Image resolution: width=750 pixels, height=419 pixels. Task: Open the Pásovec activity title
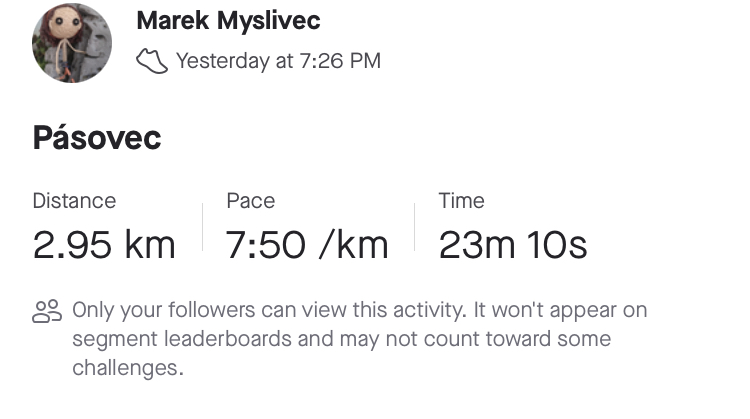97,138
